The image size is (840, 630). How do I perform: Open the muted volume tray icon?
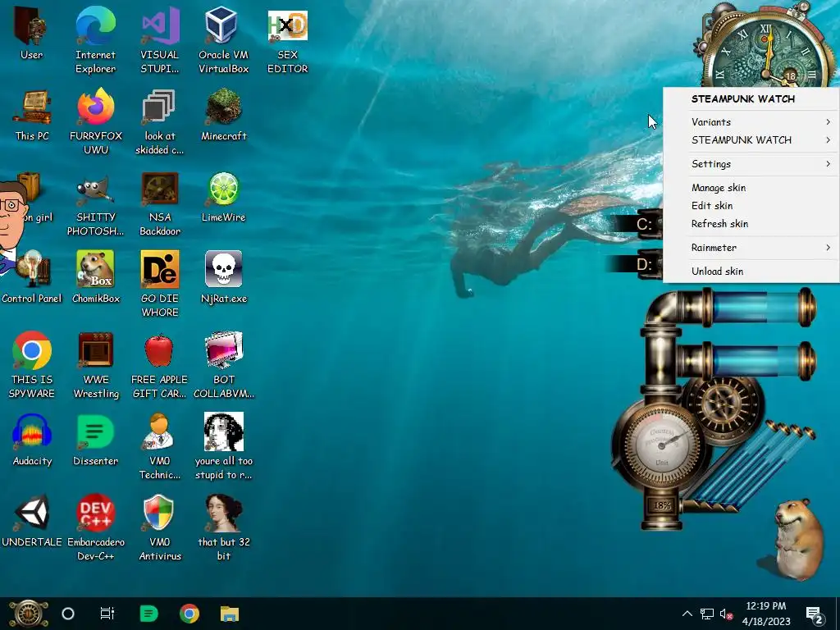coord(726,614)
